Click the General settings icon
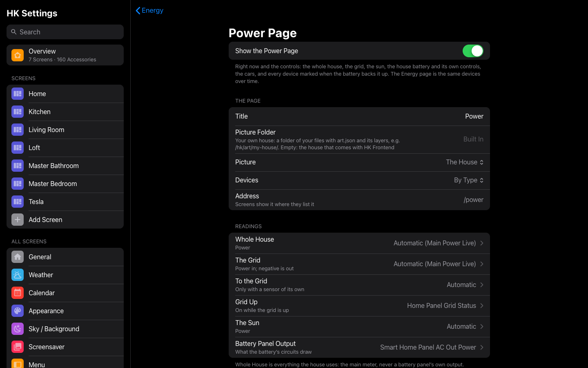 [x=18, y=257]
